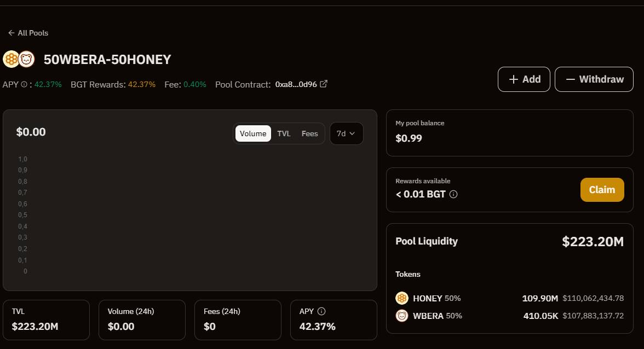644x349 pixels.
Task: Click the TVL $223.20M stat card
Action: [x=46, y=320]
